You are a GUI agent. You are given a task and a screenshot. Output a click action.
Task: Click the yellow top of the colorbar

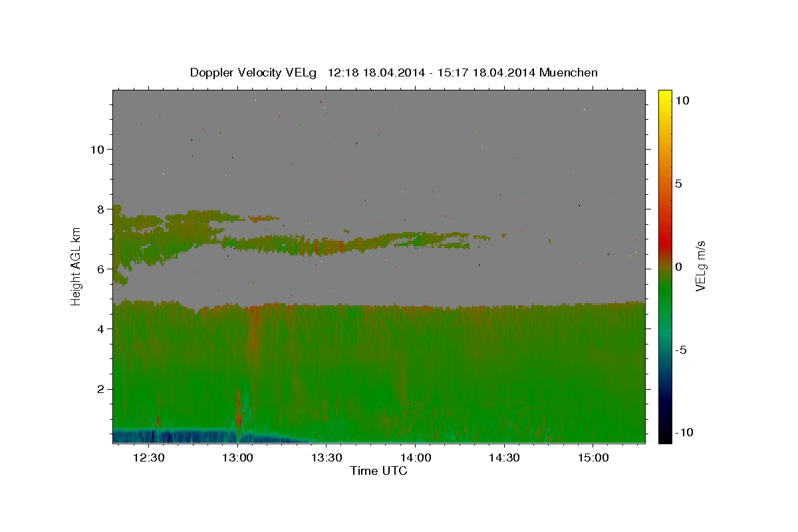tap(665, 96)
